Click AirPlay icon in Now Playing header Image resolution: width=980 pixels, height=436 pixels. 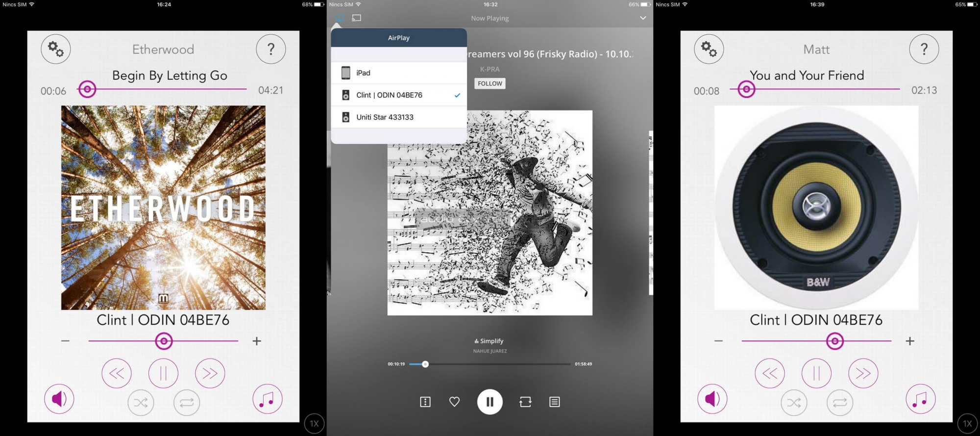(x=339, y=18)
